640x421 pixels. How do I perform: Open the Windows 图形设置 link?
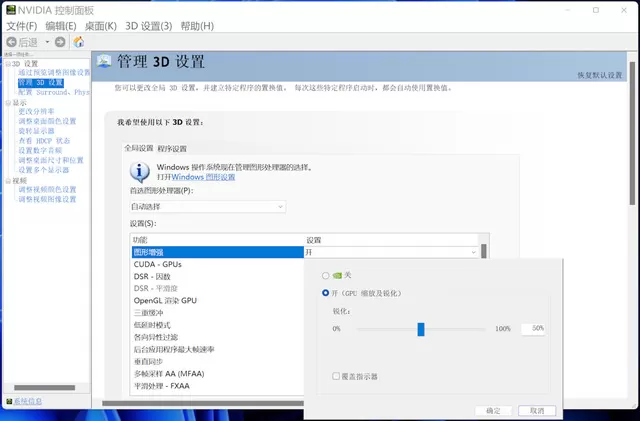(x=203, y=177)
